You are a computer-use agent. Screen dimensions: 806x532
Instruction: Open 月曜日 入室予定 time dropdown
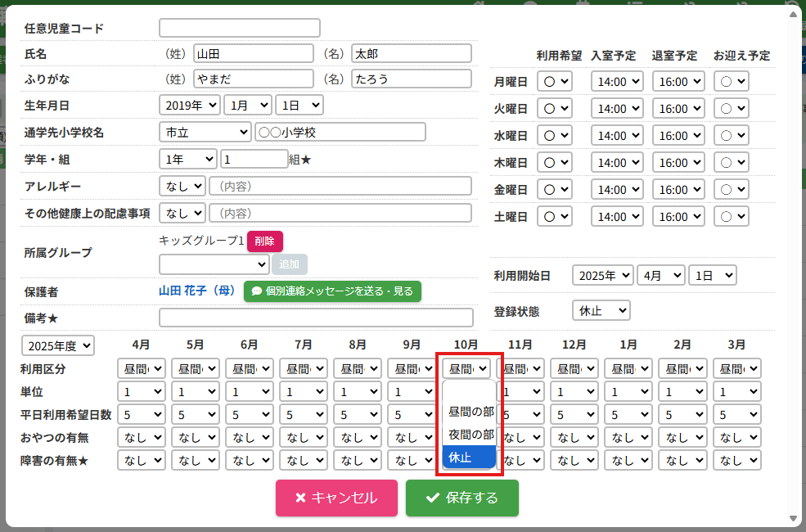[617, 82]
